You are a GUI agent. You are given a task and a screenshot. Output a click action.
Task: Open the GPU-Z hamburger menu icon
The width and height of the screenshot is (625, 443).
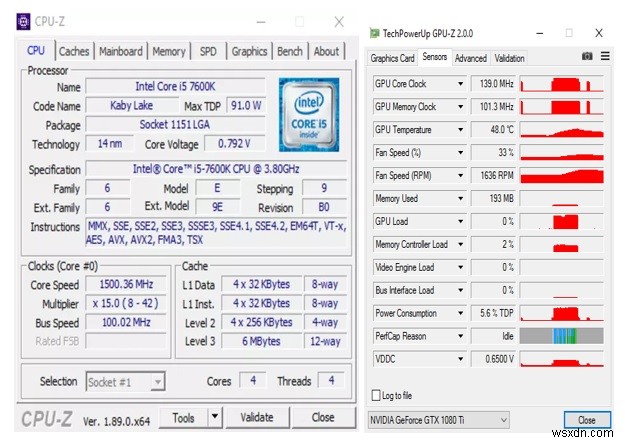click(x=605, y=56)
